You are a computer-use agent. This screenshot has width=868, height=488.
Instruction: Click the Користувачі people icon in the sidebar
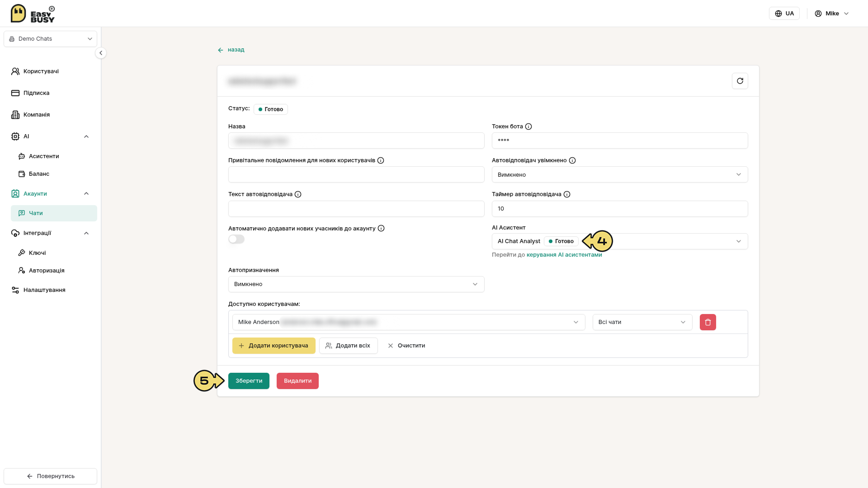[15, 71]
